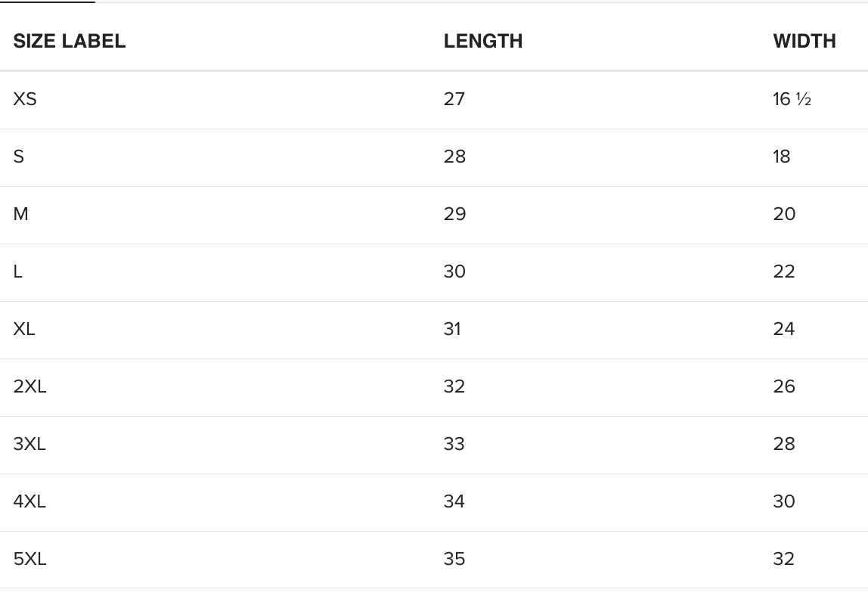The image size is (868, 599).
Task: Click width value 26 in 2XL row
Action: point(784,386)
